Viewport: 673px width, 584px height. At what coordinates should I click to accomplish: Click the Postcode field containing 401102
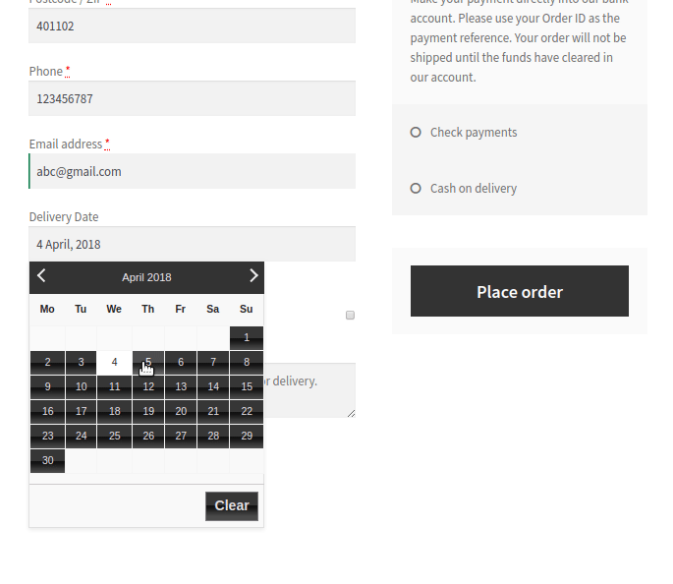click(192, 26)
